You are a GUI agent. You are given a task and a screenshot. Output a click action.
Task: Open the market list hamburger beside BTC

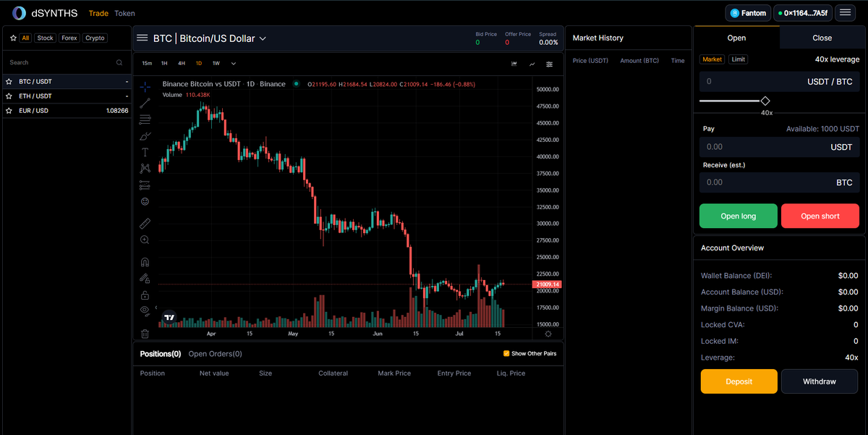pos(142,38)
